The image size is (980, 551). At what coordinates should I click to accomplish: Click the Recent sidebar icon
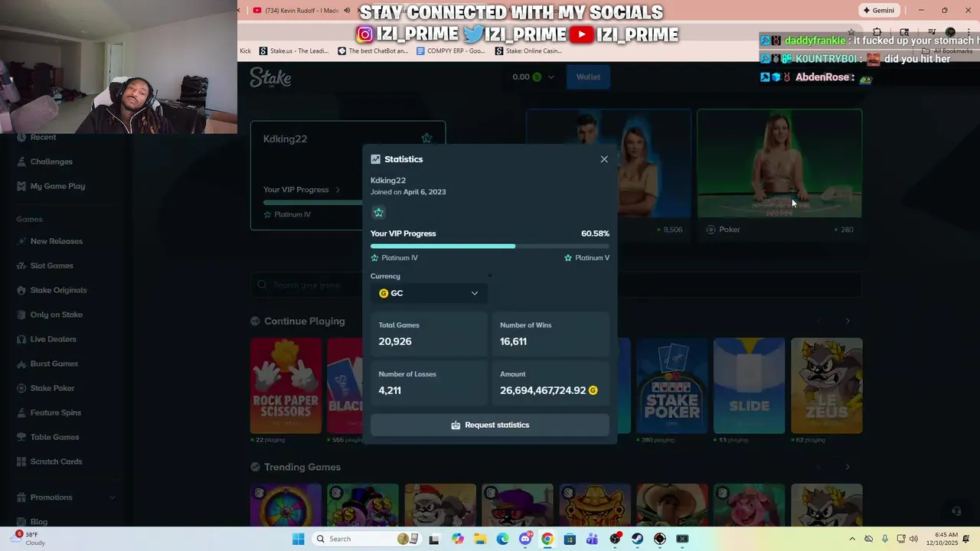click(21, 137)
